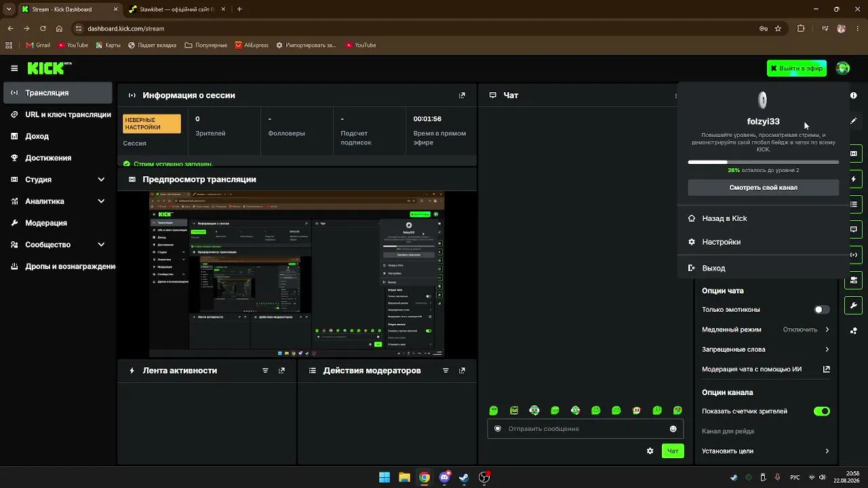Filter the activity feed
868x488 pixels.
pyautogui.click(x=265, y=371)
